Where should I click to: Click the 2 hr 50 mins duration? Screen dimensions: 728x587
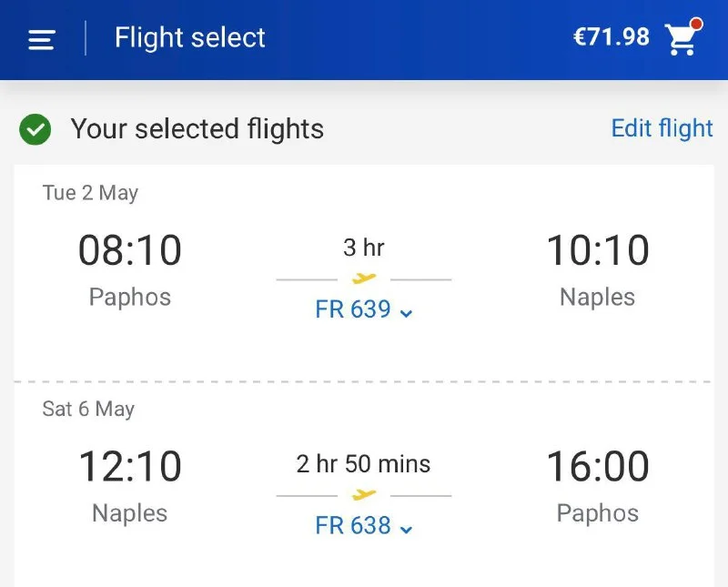point(364,464)
